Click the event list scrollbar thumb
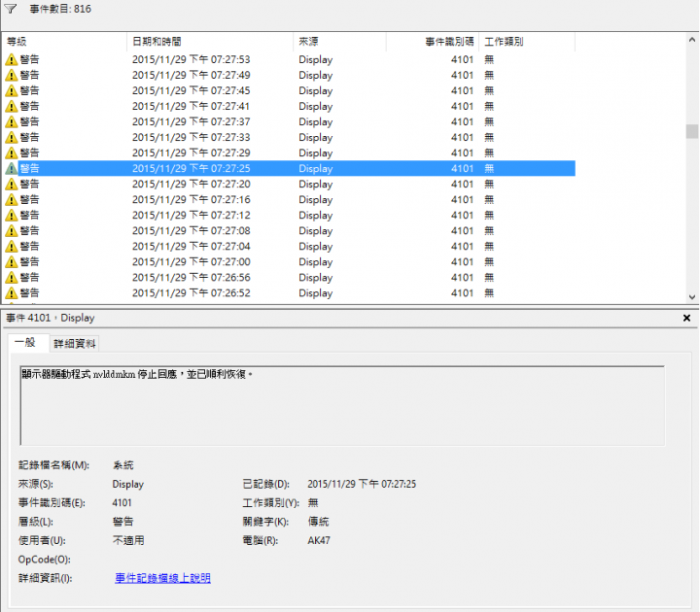The width and height of the screenshot is (700, 612). coord(692,131)
